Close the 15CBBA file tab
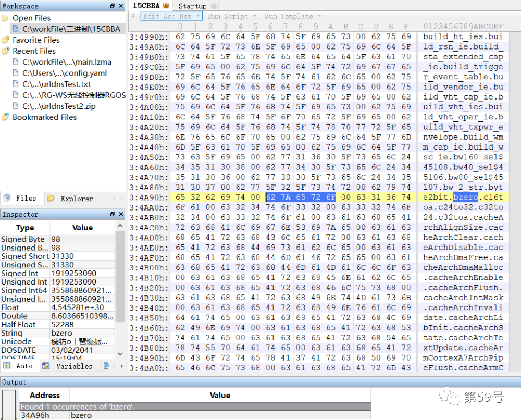Screen dimensions: 521x420 point(166,6)
